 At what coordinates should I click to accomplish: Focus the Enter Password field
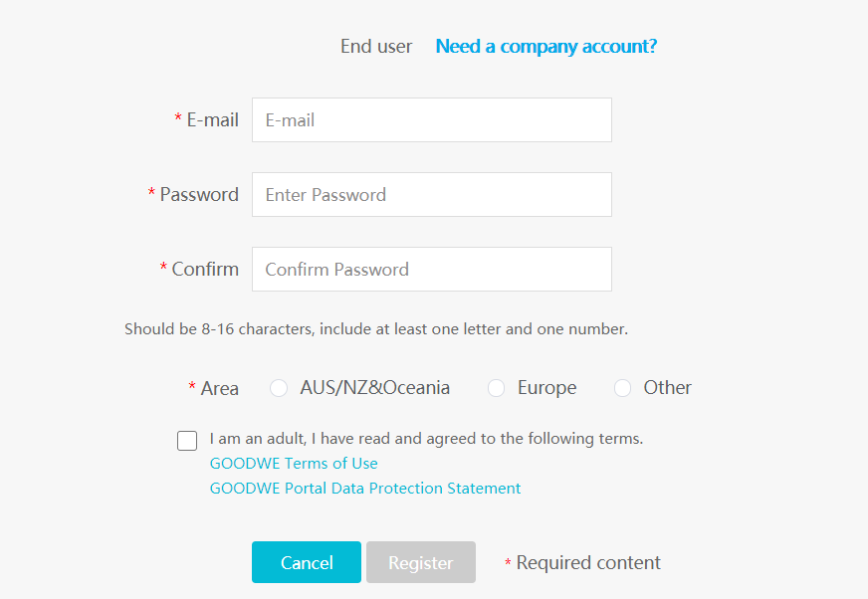click(431, 195)
